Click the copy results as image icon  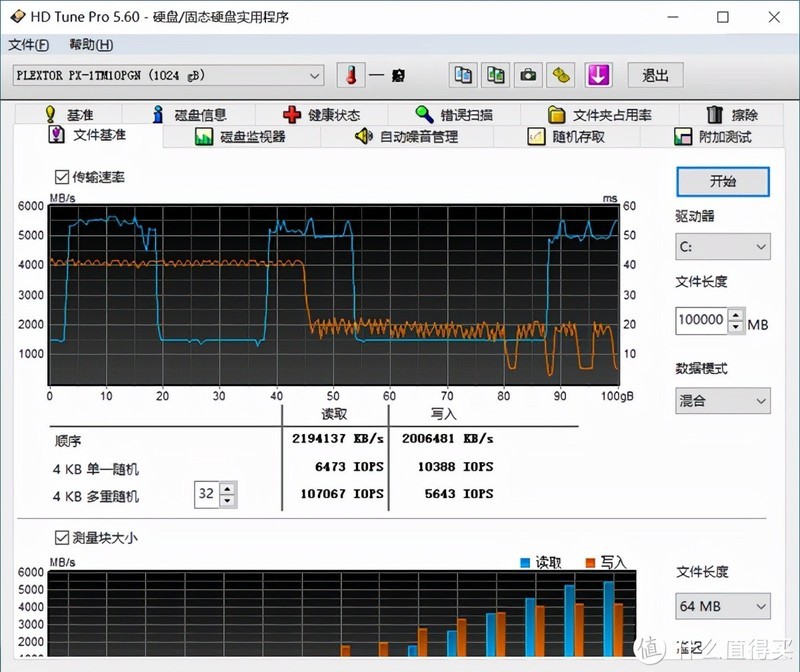pyautogui.click(x=494, y=75)
